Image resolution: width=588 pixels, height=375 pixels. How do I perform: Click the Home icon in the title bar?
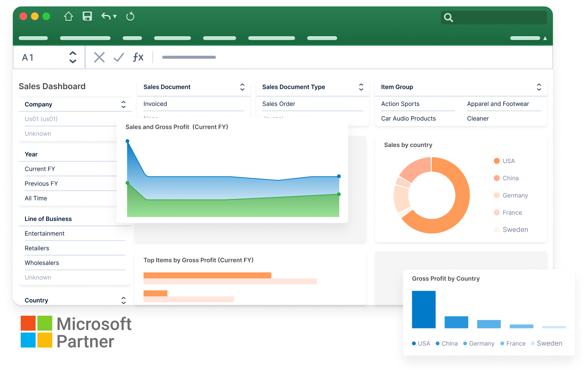click(x=68, y=16)
